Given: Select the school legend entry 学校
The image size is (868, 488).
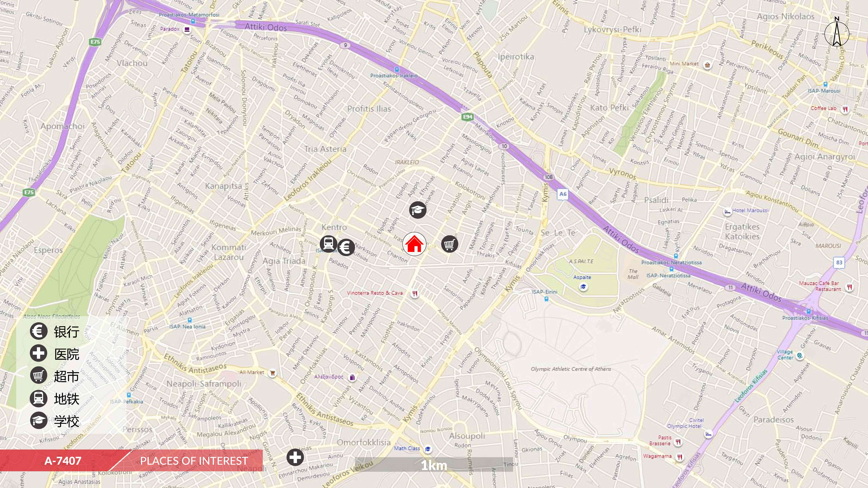Looking at the screenshot, I should pos(55,421).
